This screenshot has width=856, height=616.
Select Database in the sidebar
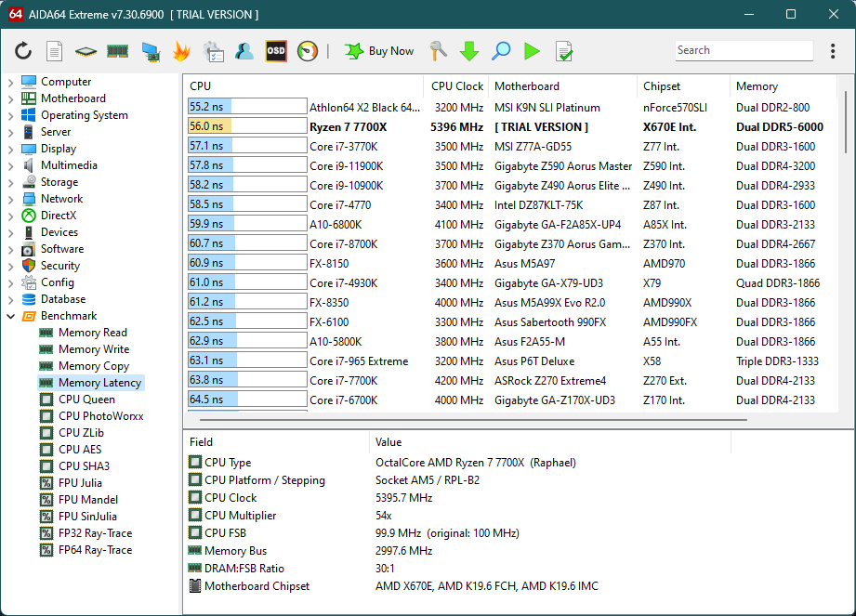click(x=63, y=299)
